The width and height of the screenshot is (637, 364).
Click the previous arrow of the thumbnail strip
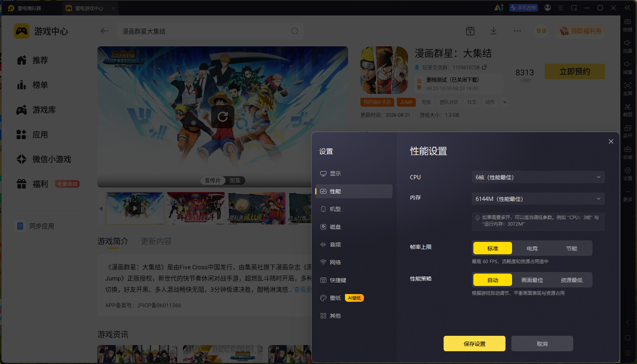click(x=101, y=209)
